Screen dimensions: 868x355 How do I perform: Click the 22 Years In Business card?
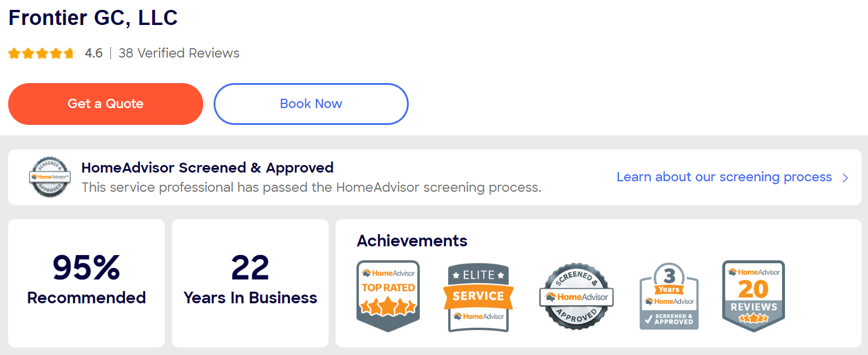point(250,282)
